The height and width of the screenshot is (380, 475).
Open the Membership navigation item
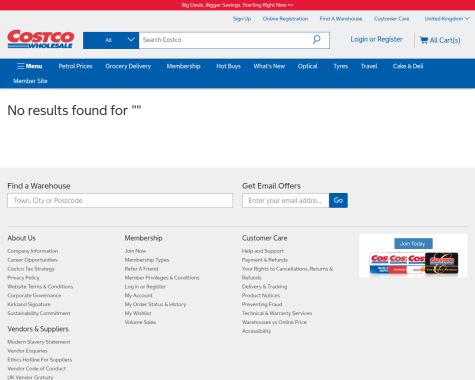tap(183, 66)
